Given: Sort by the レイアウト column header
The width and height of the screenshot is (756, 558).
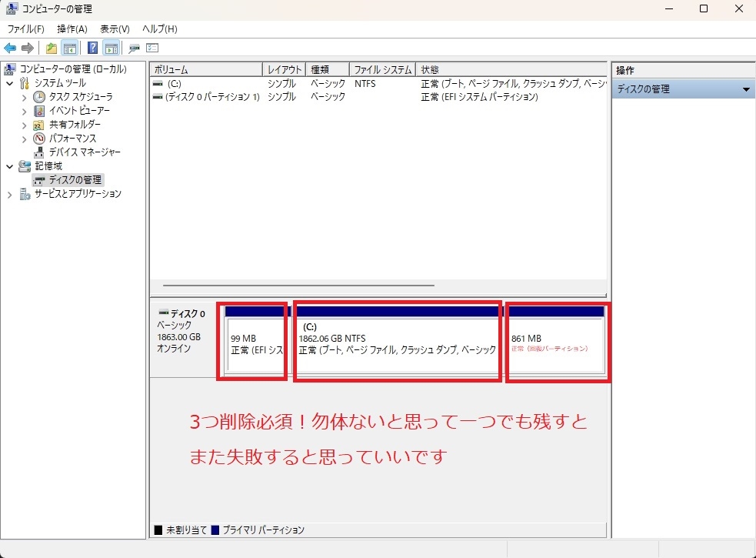Looking at the screenshot, I should point(285,69).
